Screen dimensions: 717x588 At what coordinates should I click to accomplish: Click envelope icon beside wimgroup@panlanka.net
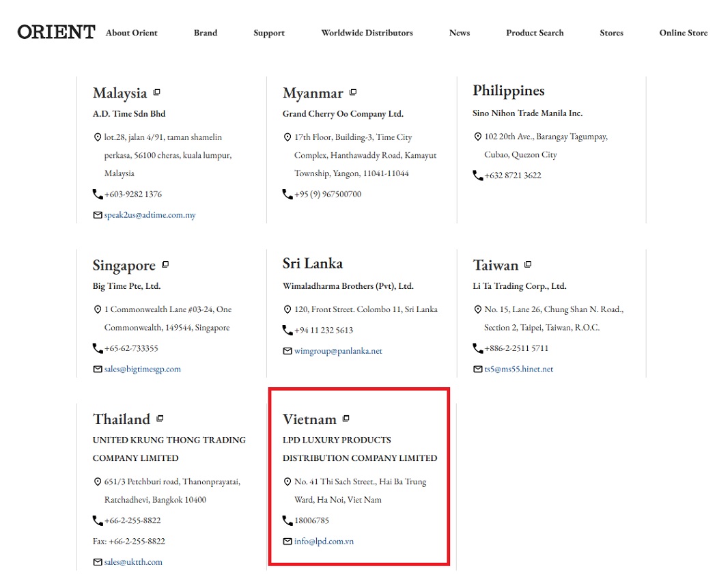[x=287, y=351]
